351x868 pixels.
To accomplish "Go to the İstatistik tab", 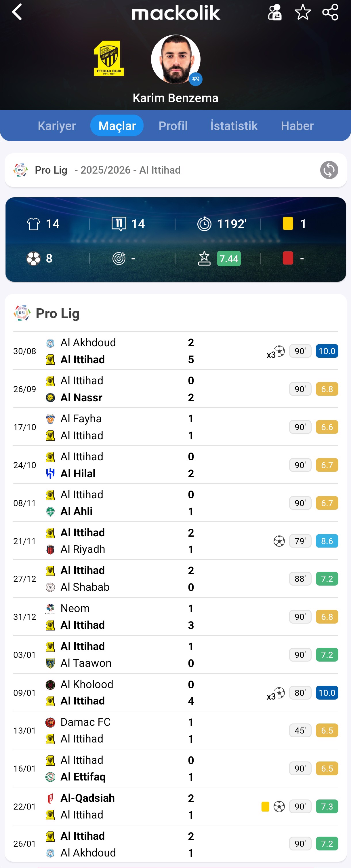I will pyautogui.click(x=234, y=126).
